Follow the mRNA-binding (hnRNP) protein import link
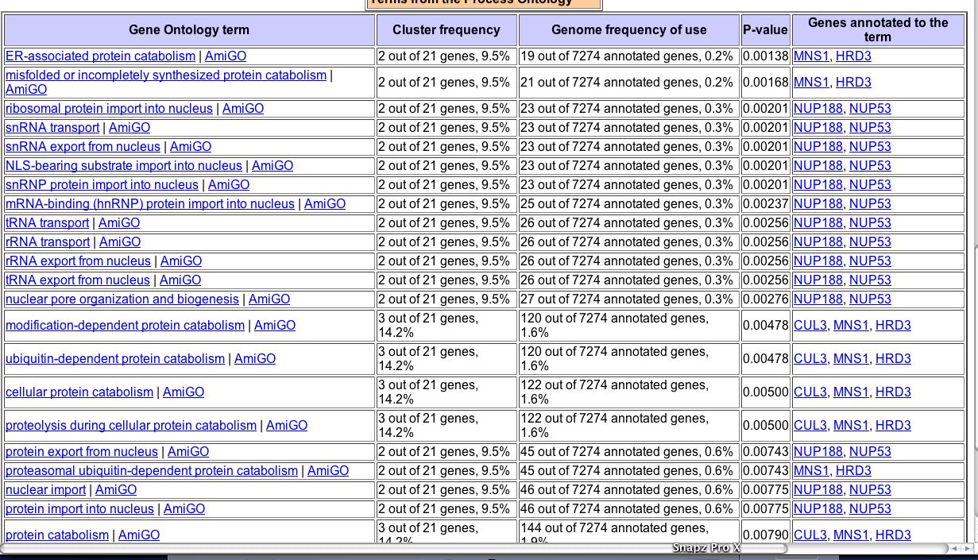This screenshot has height=560, width=978. pyautogui.click(x=150, y=204)
